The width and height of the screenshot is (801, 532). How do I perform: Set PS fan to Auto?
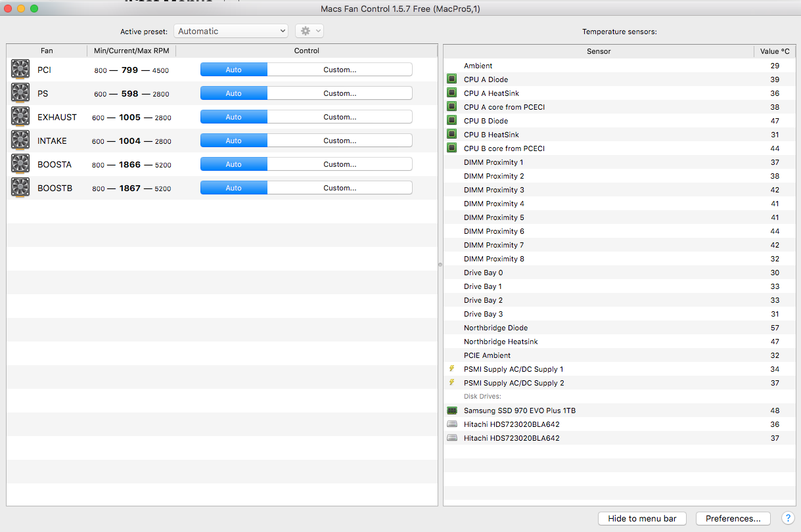click(x=234, y=93)
